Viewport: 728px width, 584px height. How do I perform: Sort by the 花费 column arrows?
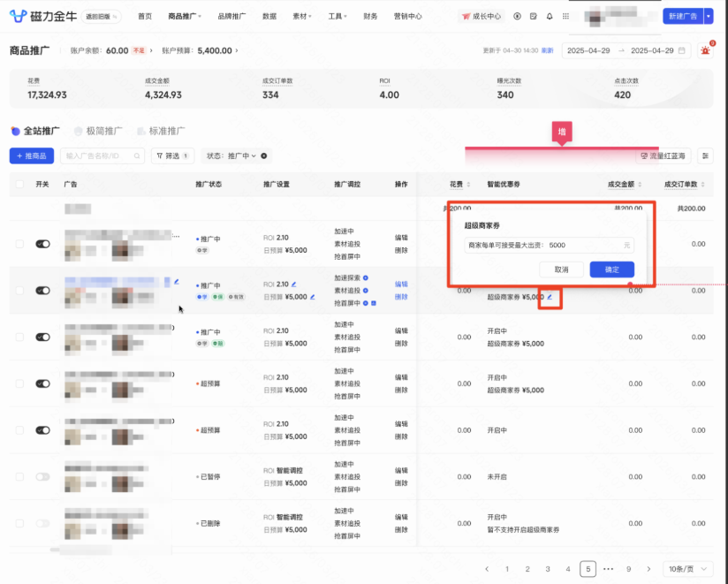click(468, 185)
